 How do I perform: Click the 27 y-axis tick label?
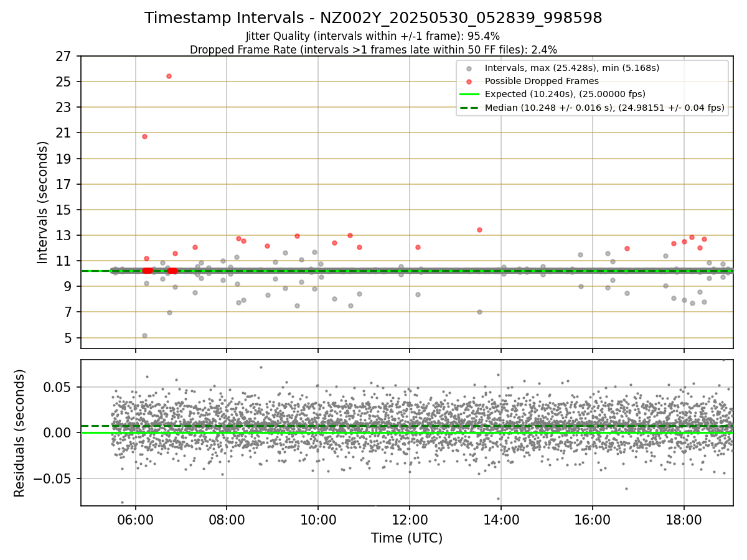pyautogui.click(x=65, y=57)
